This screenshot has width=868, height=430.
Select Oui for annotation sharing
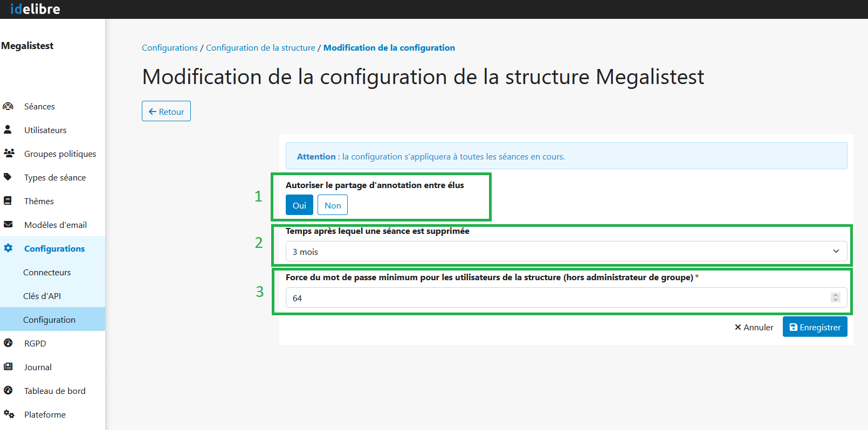pos(299,205)
